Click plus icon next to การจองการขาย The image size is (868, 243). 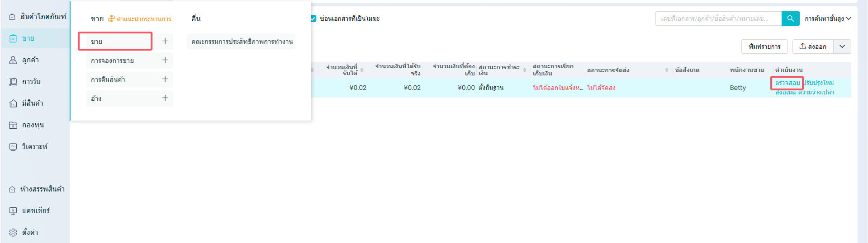coord(165,60)
